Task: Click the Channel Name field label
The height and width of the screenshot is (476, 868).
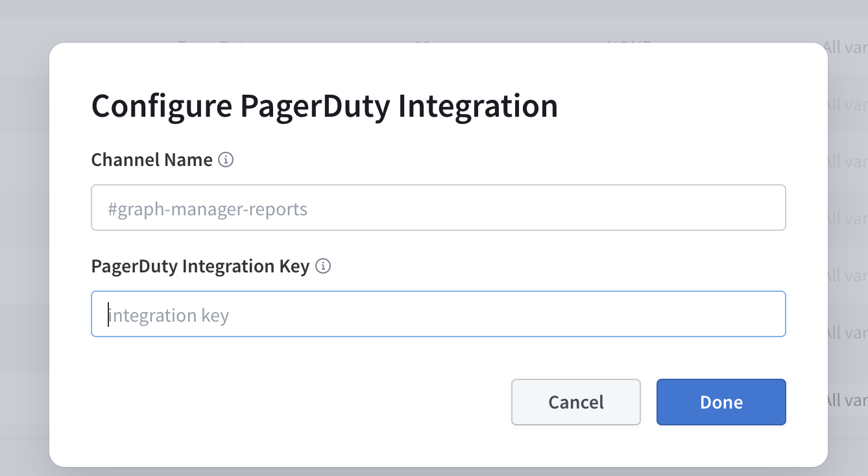Action: point(151,160)
